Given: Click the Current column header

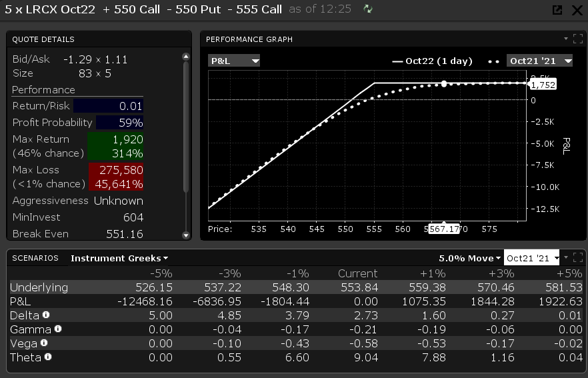Looking at the screenshot, I should point(358,273).
